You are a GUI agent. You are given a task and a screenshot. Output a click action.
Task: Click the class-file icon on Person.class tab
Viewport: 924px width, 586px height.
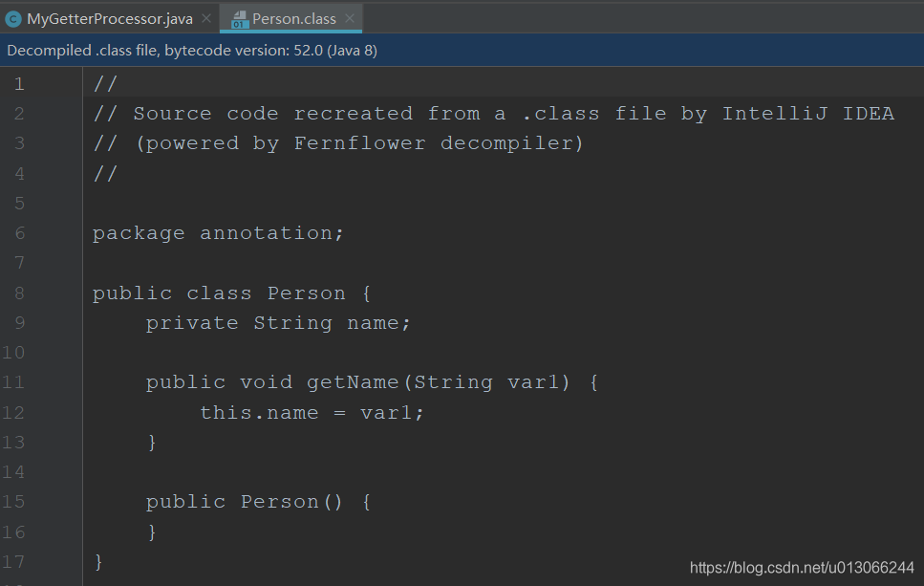(239, 19)
